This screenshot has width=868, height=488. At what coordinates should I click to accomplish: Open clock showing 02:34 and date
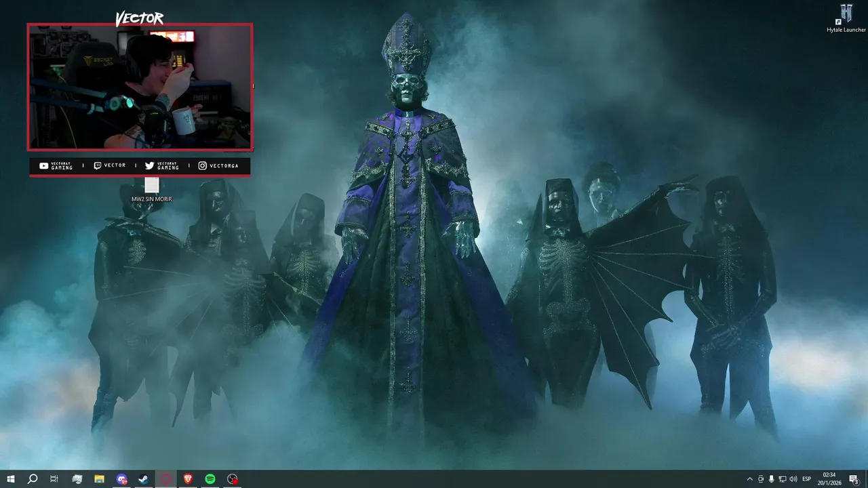pyautogui.click(x=829, y=479)
